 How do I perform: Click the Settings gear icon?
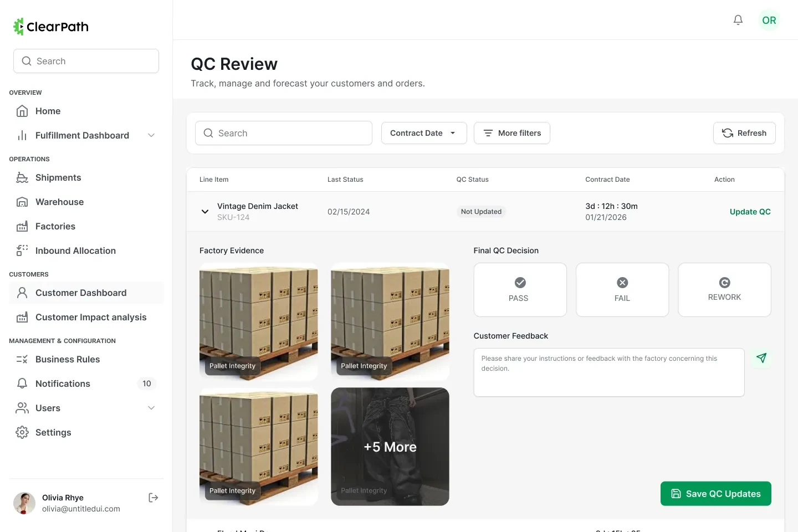tap(22, 432)
